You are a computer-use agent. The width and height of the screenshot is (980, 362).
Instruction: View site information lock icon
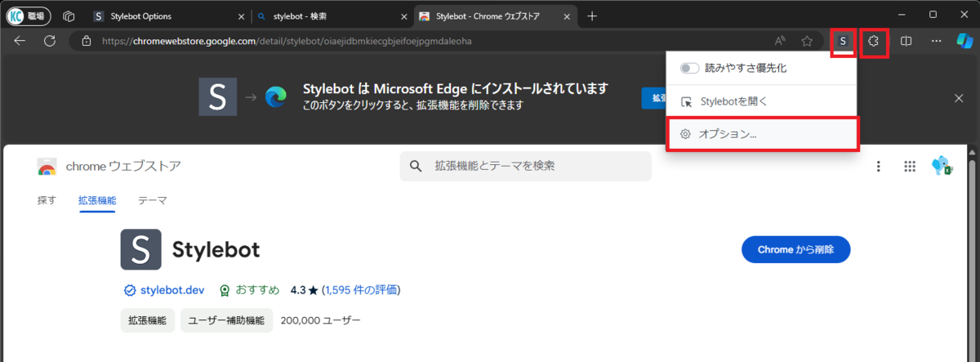(85, 41)
